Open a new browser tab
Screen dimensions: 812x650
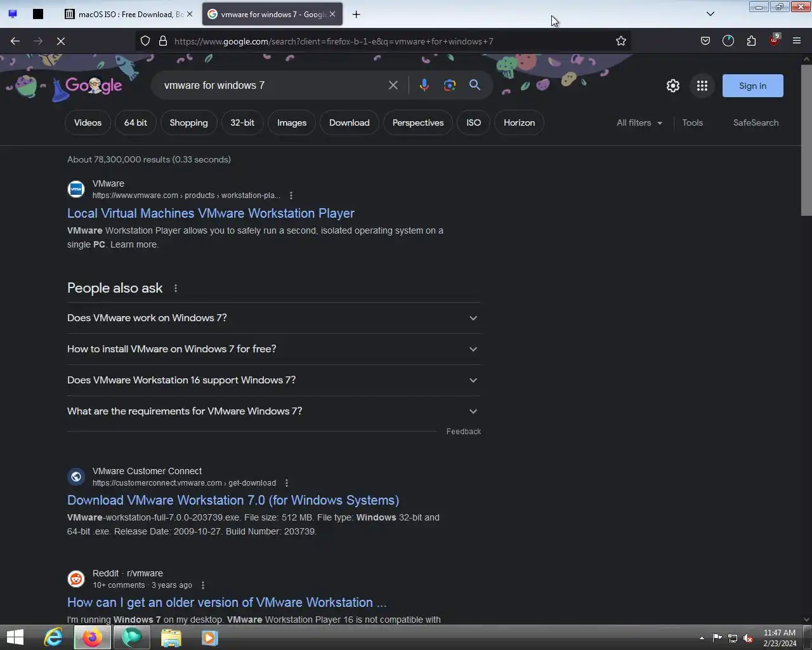click(357, 14)
